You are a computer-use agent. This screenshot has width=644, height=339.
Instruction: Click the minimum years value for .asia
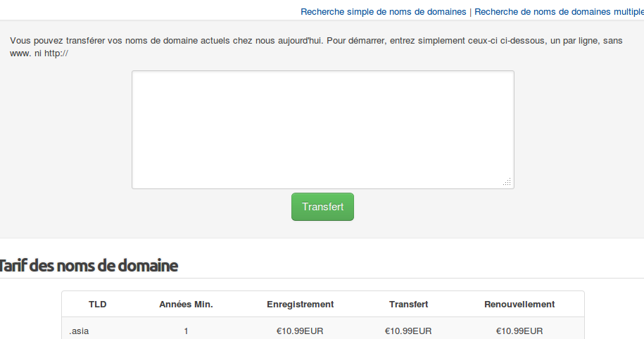(186, 331)
